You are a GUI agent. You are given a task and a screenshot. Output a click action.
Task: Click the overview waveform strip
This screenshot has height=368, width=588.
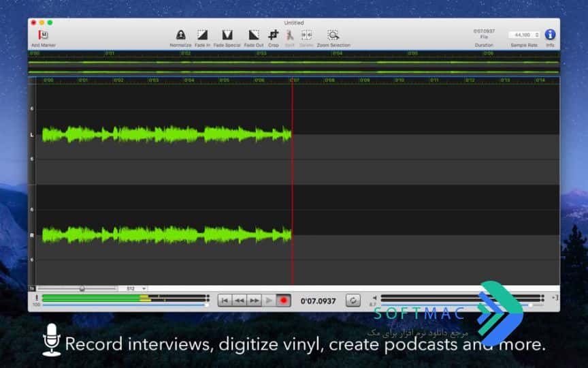pyautogui.click(x=293, y=67)
